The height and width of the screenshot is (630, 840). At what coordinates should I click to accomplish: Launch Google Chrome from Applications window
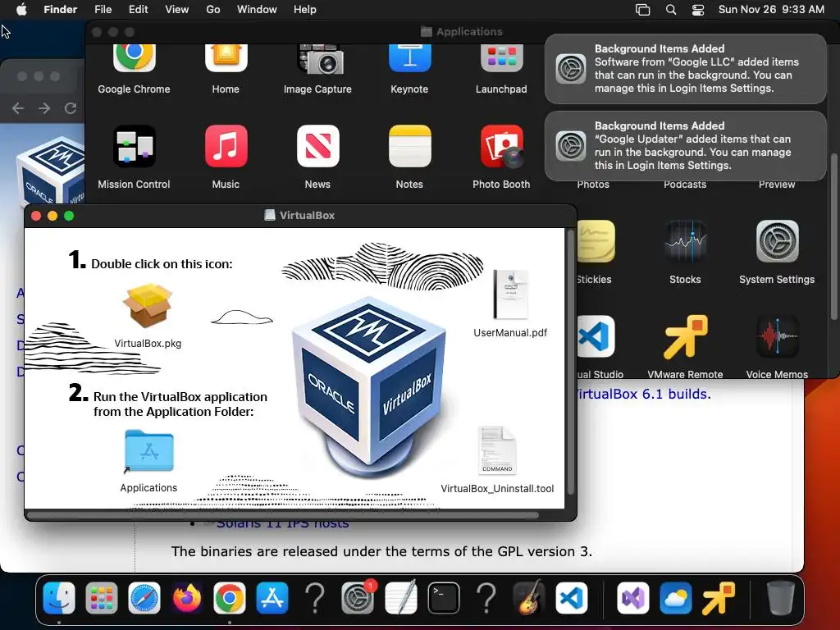click(134, 58)
